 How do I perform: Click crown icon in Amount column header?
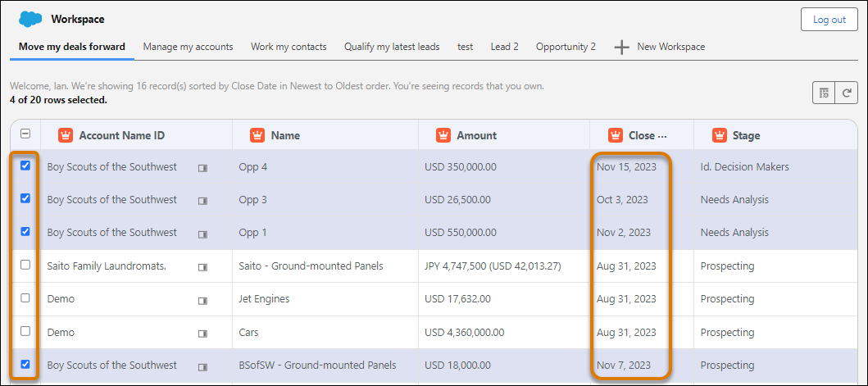point(443,135)
